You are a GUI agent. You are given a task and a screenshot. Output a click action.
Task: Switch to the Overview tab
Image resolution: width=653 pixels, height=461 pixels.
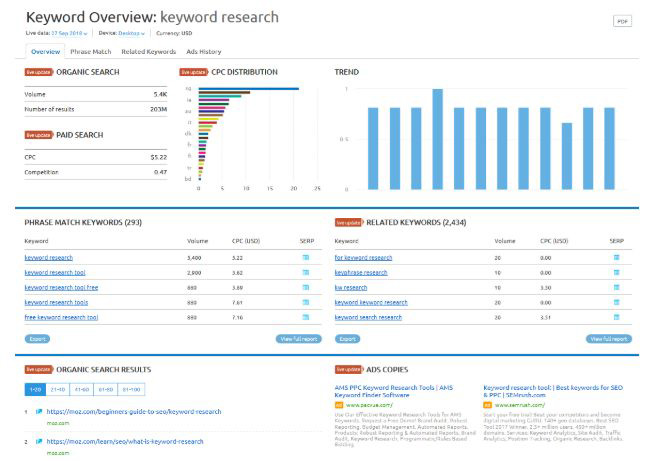[x=45, y=52]
